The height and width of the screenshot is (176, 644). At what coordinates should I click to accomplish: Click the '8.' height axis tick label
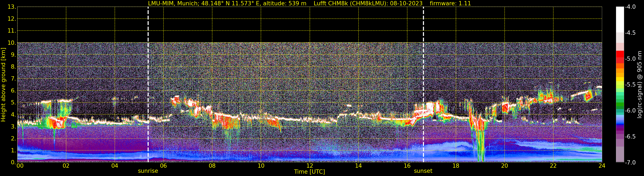[x=13, y=67]
